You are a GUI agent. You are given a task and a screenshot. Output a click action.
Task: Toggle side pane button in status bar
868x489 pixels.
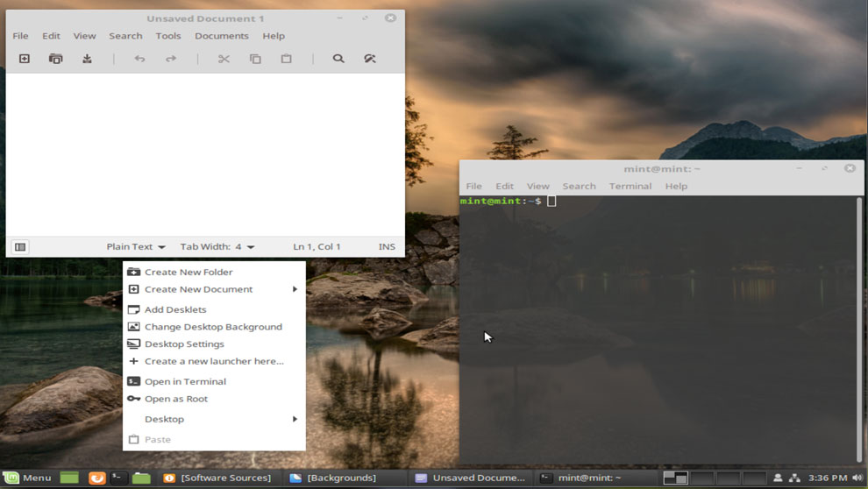[20, 247]
